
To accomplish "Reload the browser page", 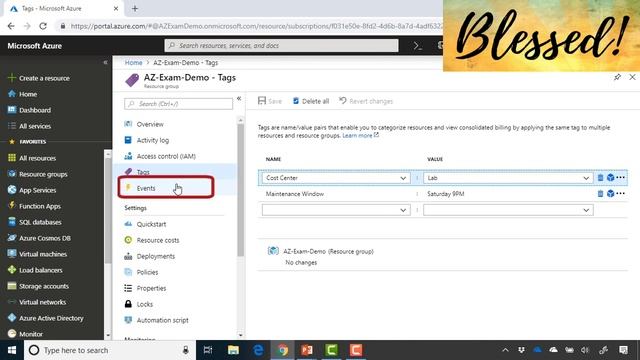I will pos(43,26).
